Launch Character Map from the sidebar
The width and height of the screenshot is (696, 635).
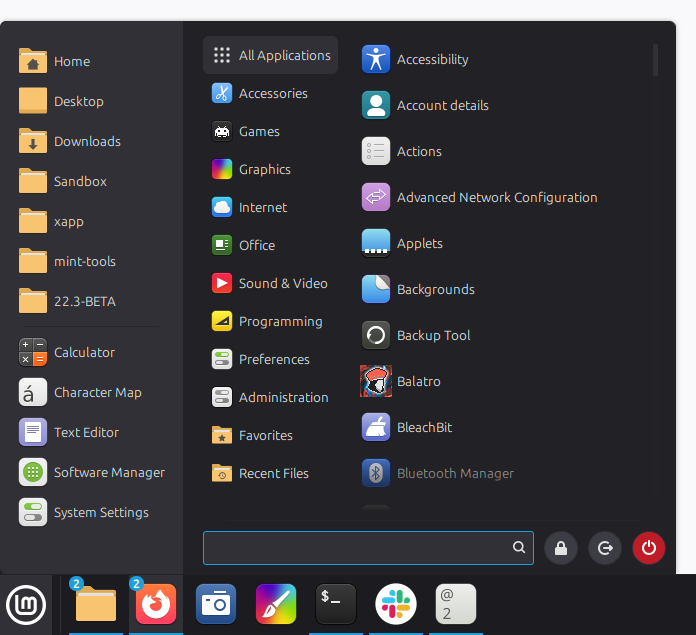coord(97,392)
